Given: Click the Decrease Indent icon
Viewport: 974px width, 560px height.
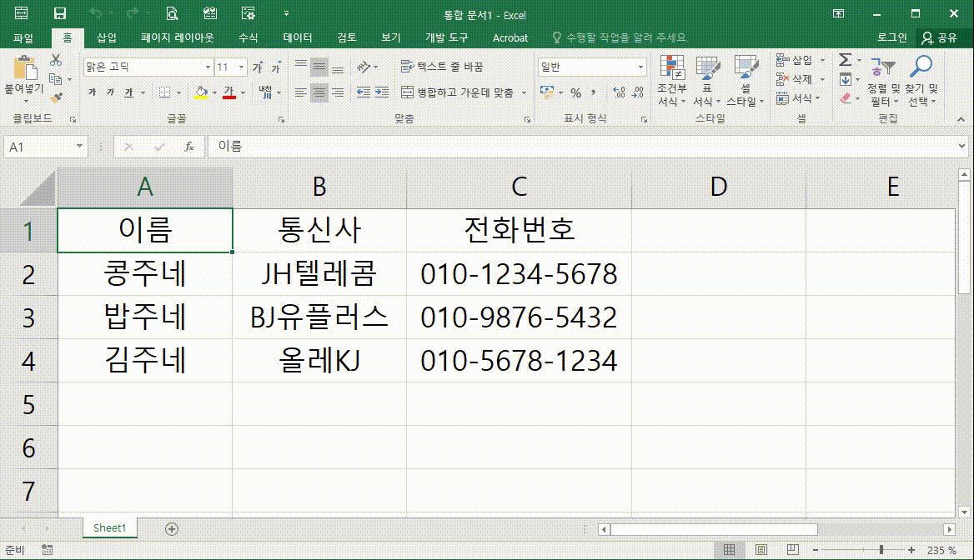Looking at the screenshot, I should click(x=364, y=92).
